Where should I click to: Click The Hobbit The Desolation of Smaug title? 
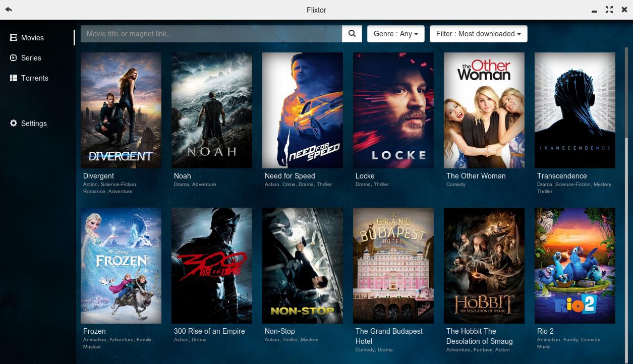480,336
